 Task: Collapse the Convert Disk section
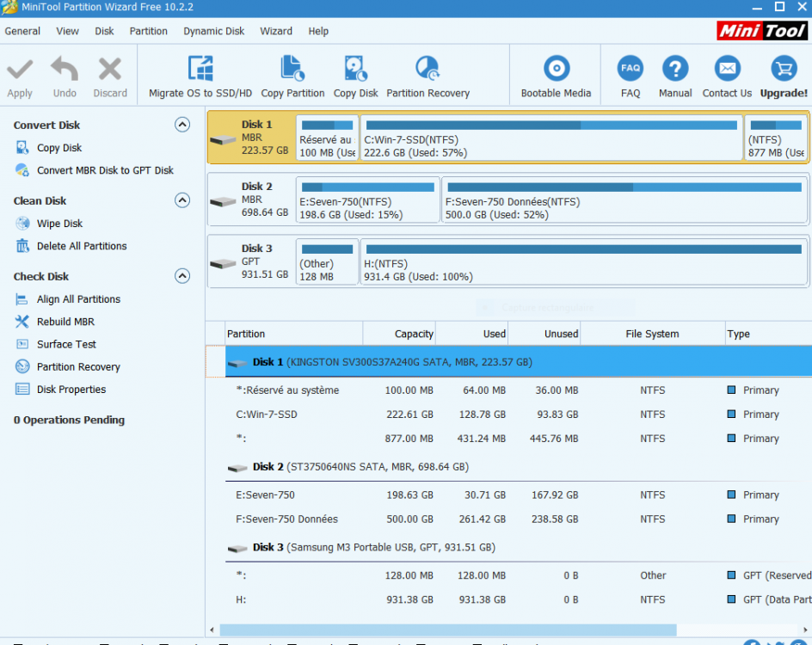(x=182, y=125)
